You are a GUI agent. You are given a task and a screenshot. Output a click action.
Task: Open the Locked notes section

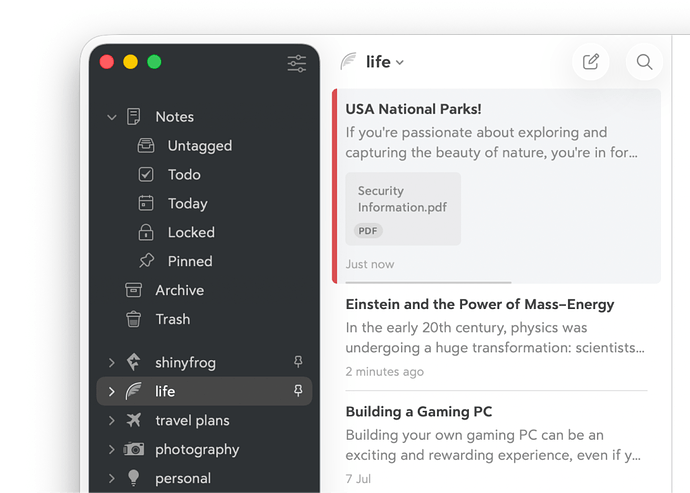pyautogui.click(x=190, y=233)
